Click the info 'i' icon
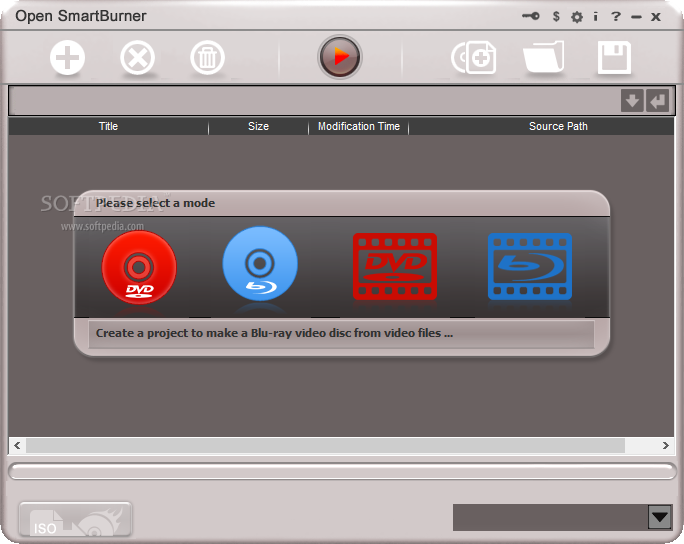The image size is (684, 544). click(x=595, y=17)
